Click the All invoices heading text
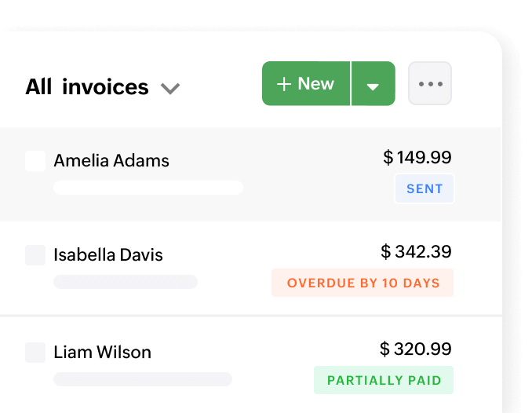 click(86, 86)
